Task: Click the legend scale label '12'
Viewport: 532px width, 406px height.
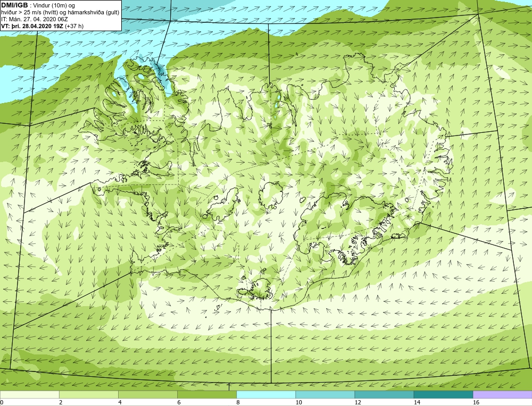Action: click(358, 402)
